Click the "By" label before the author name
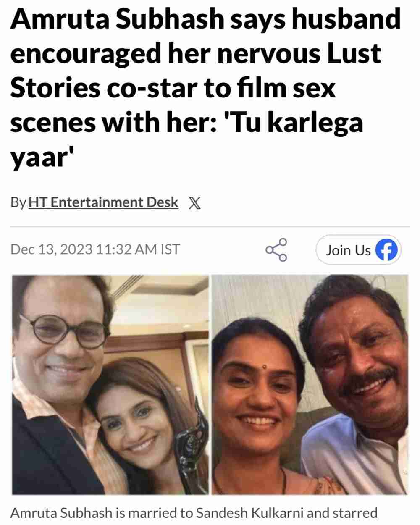 (18, 202)
